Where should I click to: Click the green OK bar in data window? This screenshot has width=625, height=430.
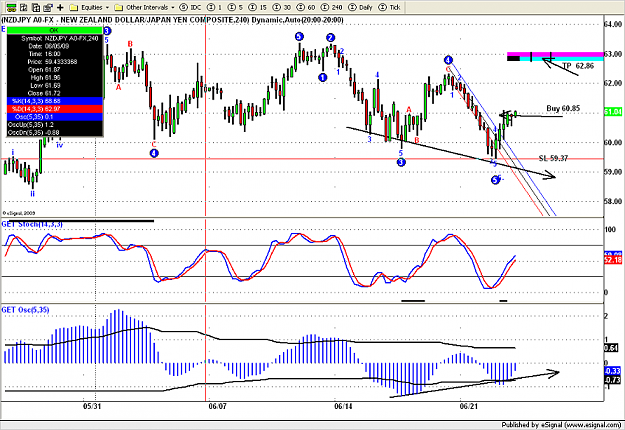(55, 30)
